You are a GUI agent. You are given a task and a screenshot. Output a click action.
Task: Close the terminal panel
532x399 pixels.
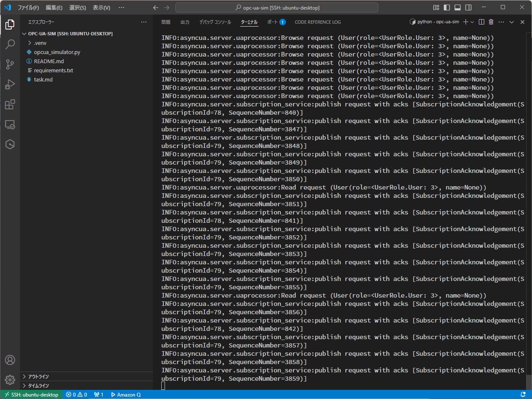coord(522,22)
